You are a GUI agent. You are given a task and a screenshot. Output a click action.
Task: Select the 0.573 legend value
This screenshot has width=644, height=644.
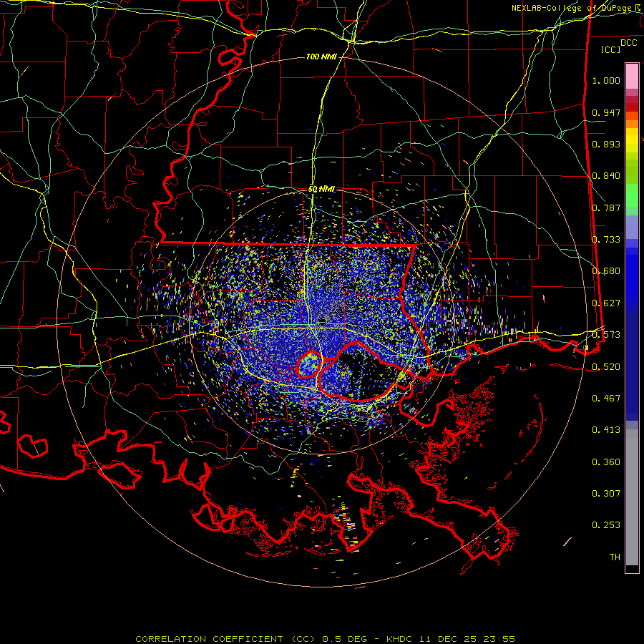coord(606,335)
